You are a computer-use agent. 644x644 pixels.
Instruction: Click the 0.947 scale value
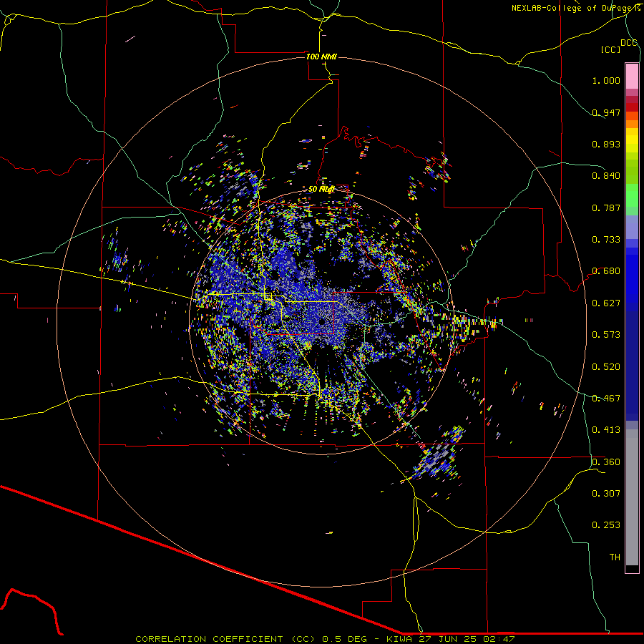[x=606, y=112]
